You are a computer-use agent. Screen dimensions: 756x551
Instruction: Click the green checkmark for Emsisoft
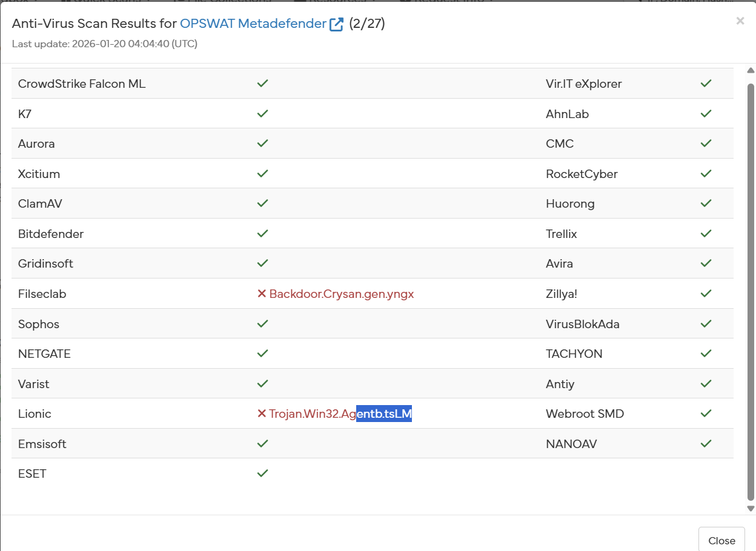262,444
